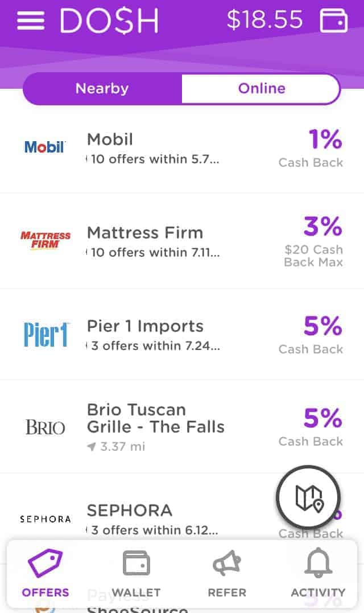This screenshot has height=613, width=364.
Task: Switch to the Nearby offers tab
Action: (102, 88)
